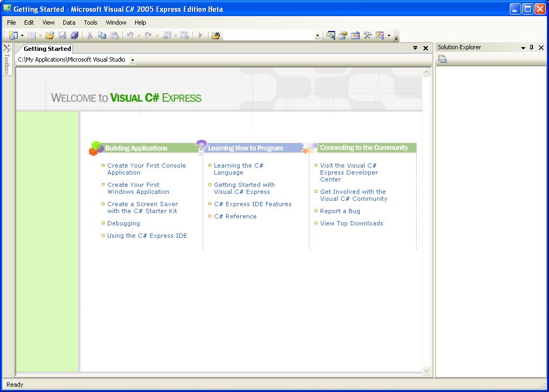This screenshot has width=549, height=392.
Task: Click the Redo arrow icon
Action: click(149, 35)
